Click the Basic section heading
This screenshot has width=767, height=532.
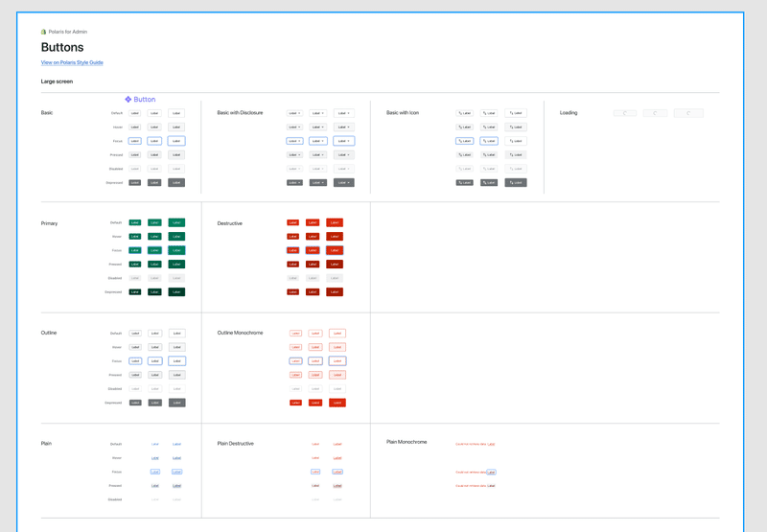[x=47, y=113]
